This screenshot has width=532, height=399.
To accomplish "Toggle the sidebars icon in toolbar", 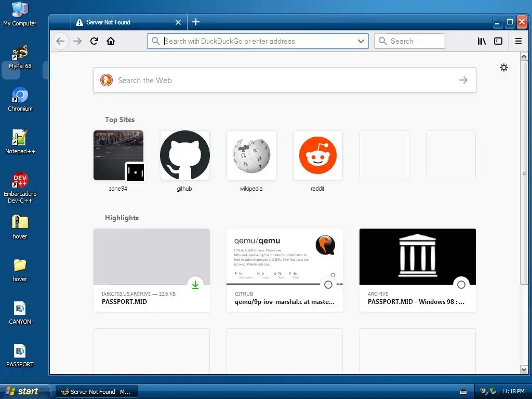I will [x=498, y=41].
